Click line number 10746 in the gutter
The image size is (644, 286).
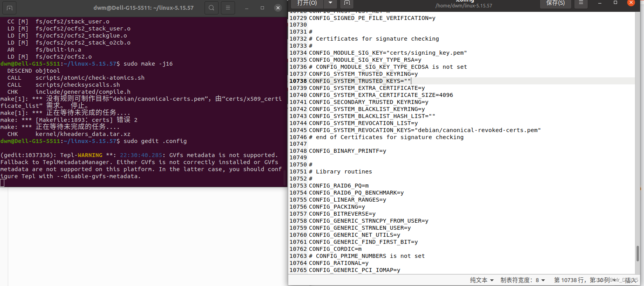(298, 137)
